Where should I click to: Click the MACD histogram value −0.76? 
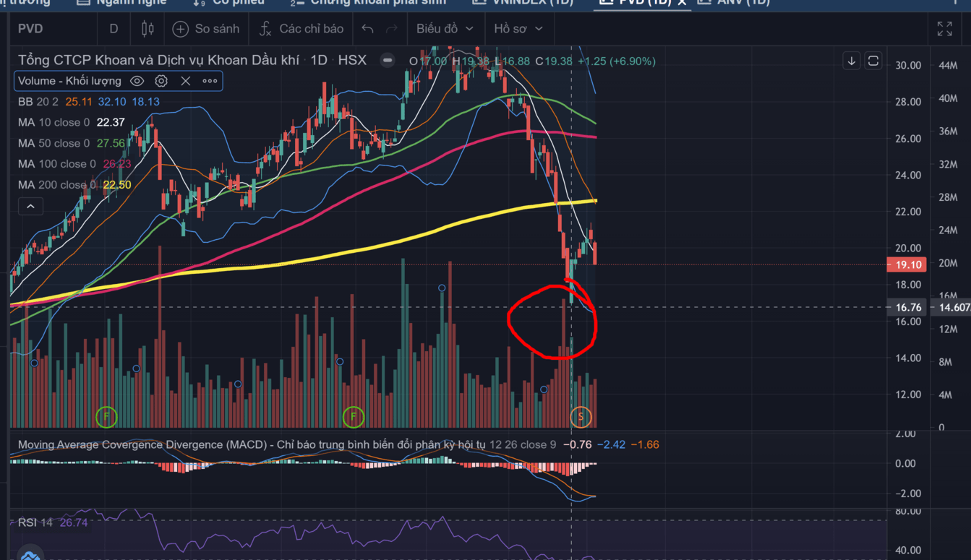(x=576, y=444)
